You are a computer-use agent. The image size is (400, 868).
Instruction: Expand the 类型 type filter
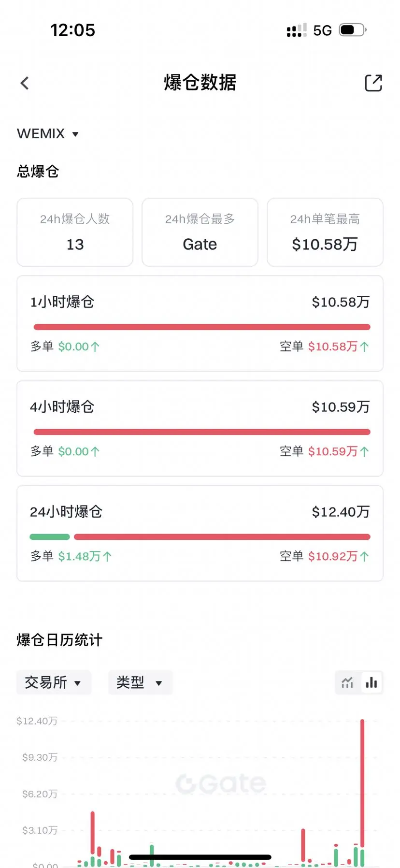140,682
